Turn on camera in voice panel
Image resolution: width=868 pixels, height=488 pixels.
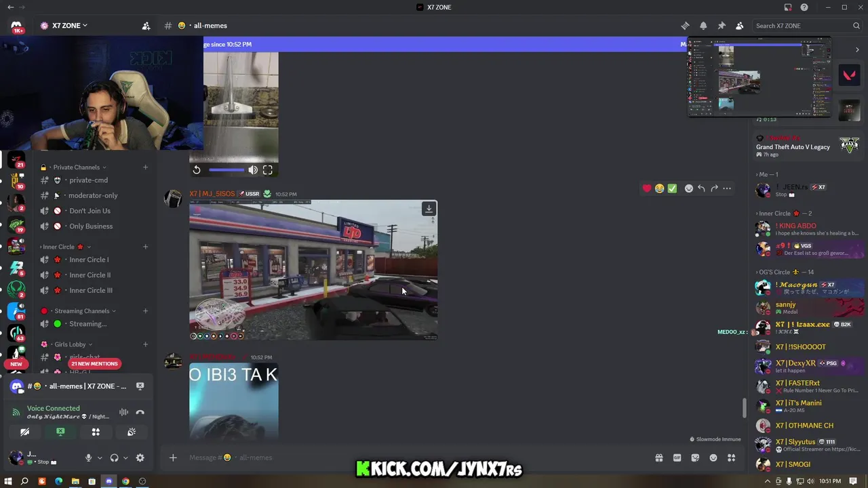click(x=24, y=432)
